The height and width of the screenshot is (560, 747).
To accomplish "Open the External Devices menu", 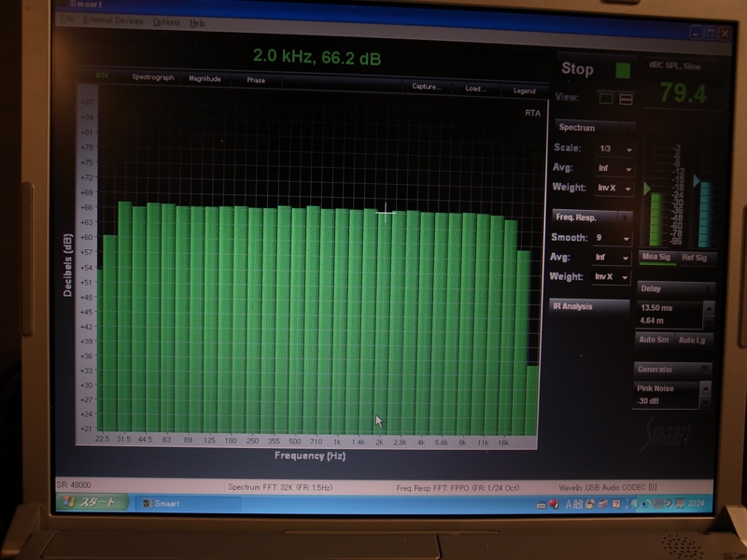I will (114, 21).
